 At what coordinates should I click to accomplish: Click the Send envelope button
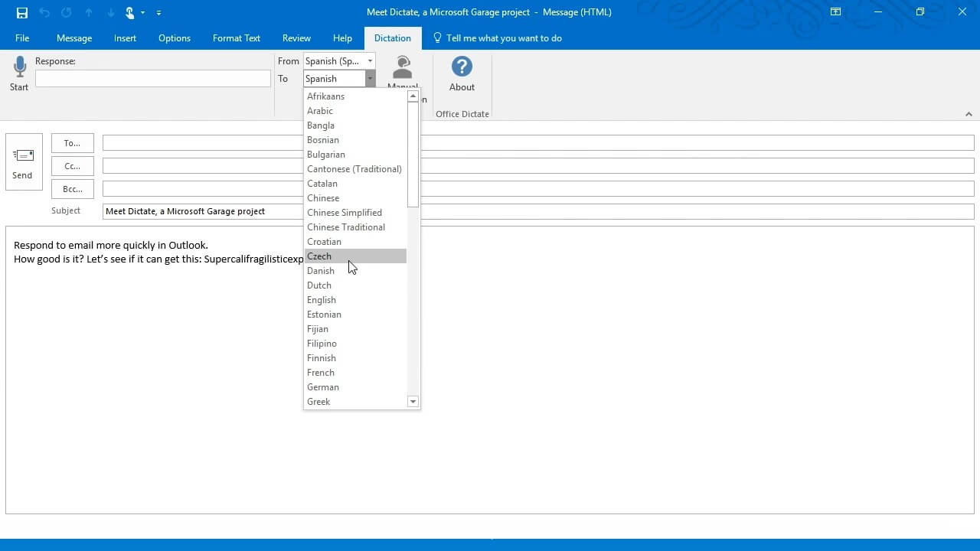[x=24, y=162]
